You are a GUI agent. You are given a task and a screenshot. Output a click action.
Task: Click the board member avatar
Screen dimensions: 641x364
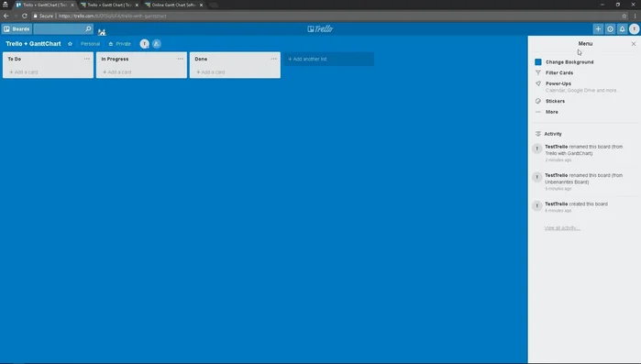tap(144, 44)
